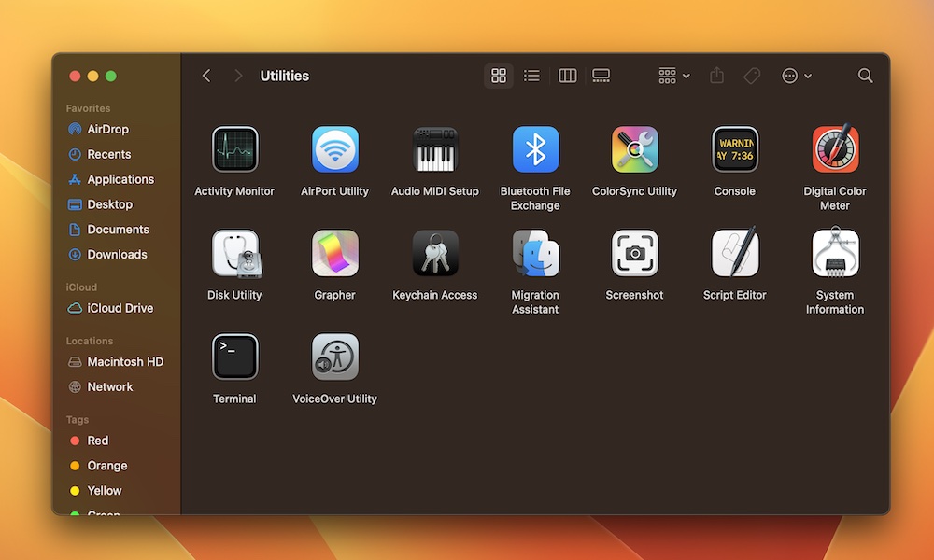Click the 'Disk Utility' label text

(234, 295)
